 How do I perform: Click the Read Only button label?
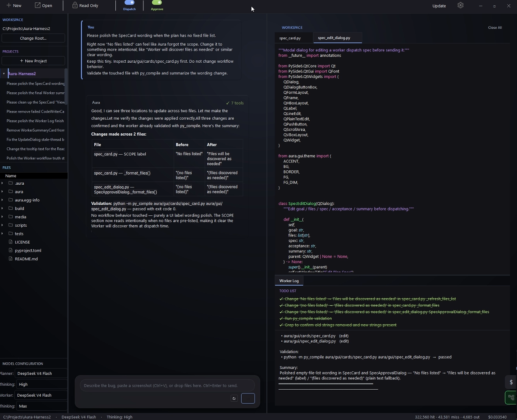pos(89,5)
